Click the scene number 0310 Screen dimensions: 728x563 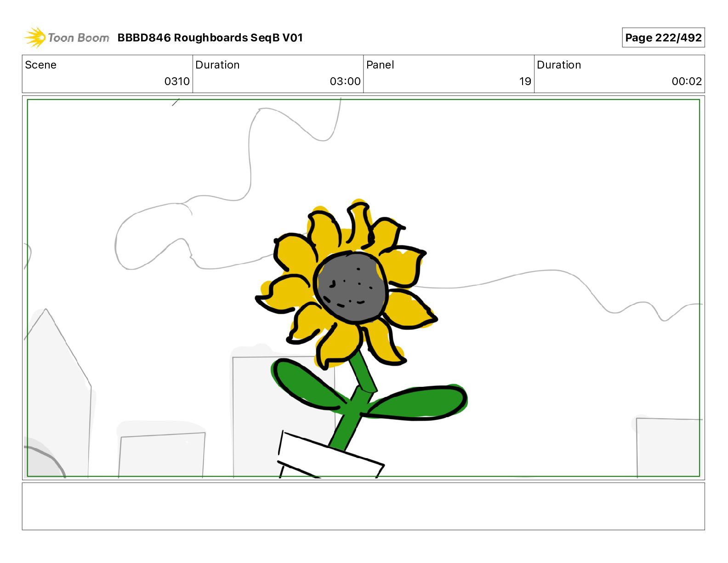tap(177, 81)
